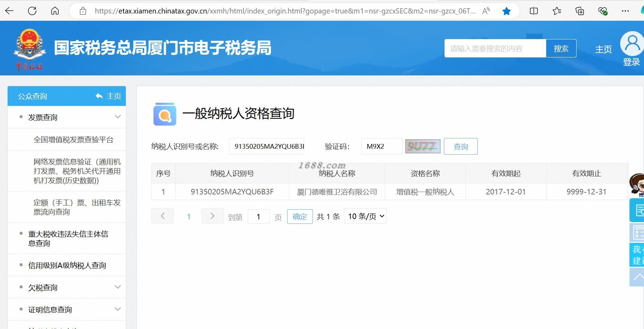This screenshot has height=329, width=644.
Task: Open 主页 link in top header
Action: (x=604, y=49)
